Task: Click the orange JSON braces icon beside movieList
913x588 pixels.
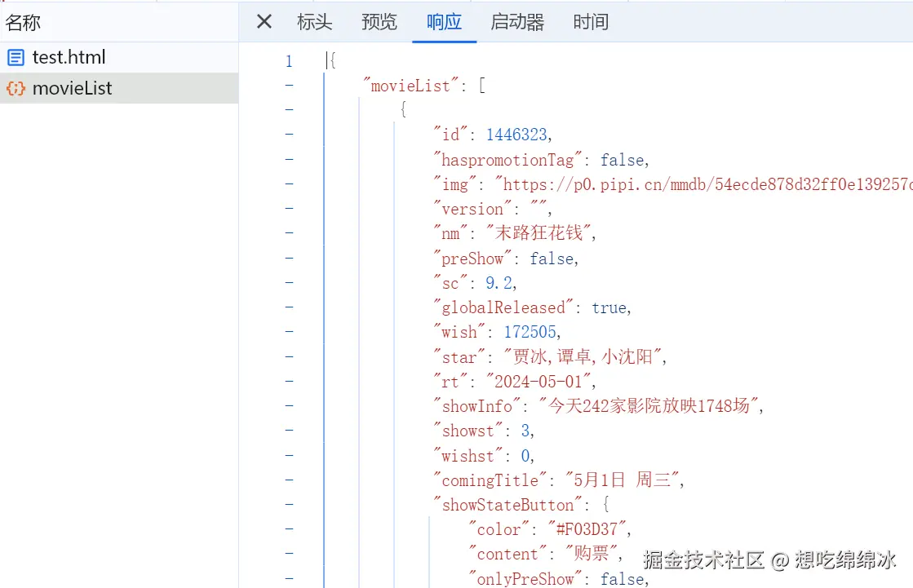Action: click(x=18, y=88)
